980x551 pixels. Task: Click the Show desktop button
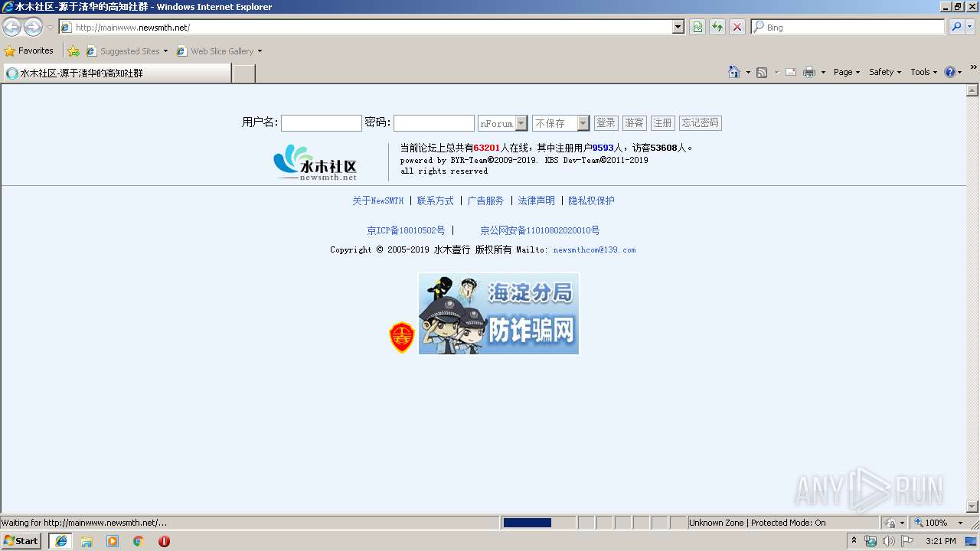click(x=972, y=541)
